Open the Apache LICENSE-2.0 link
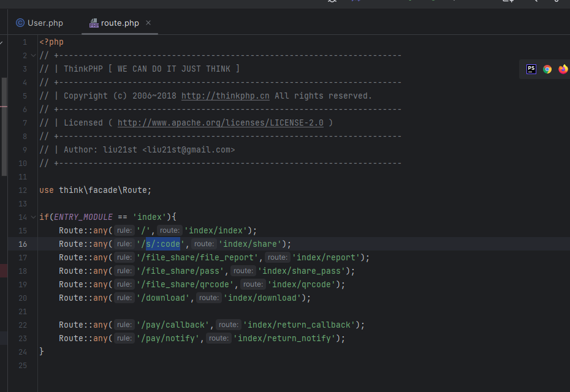 [220, 123]
